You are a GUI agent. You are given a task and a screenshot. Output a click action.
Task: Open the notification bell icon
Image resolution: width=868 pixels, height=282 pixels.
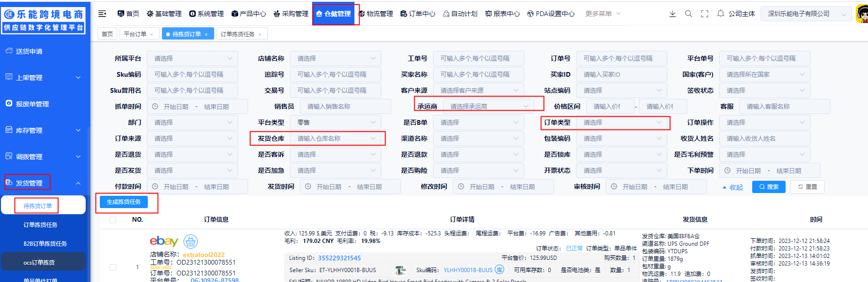(x=720, y=14)
